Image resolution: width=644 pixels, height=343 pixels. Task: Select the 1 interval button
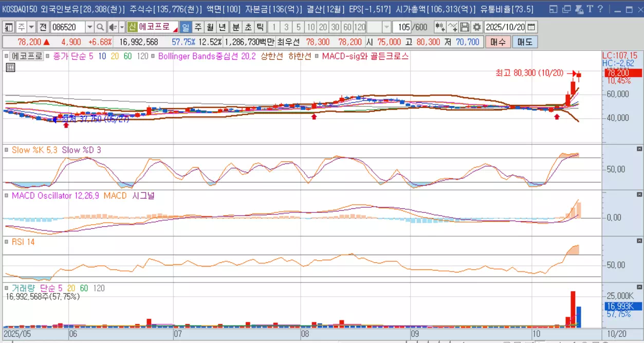274,27
